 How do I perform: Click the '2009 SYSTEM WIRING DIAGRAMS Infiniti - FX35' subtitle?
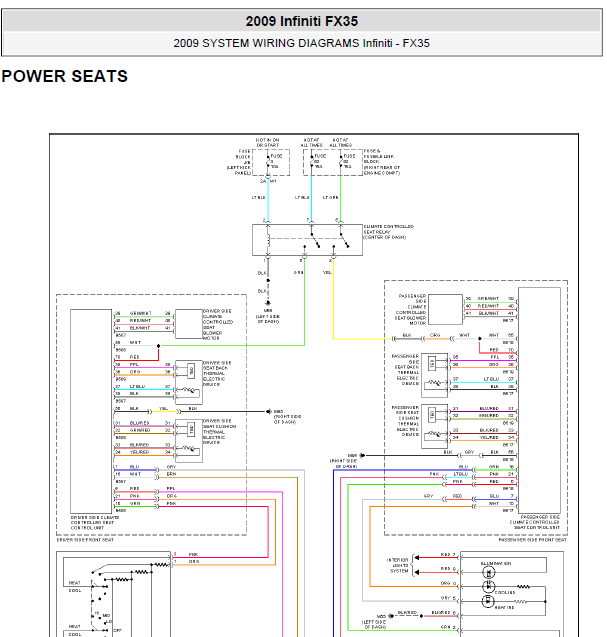coord(301,43)
